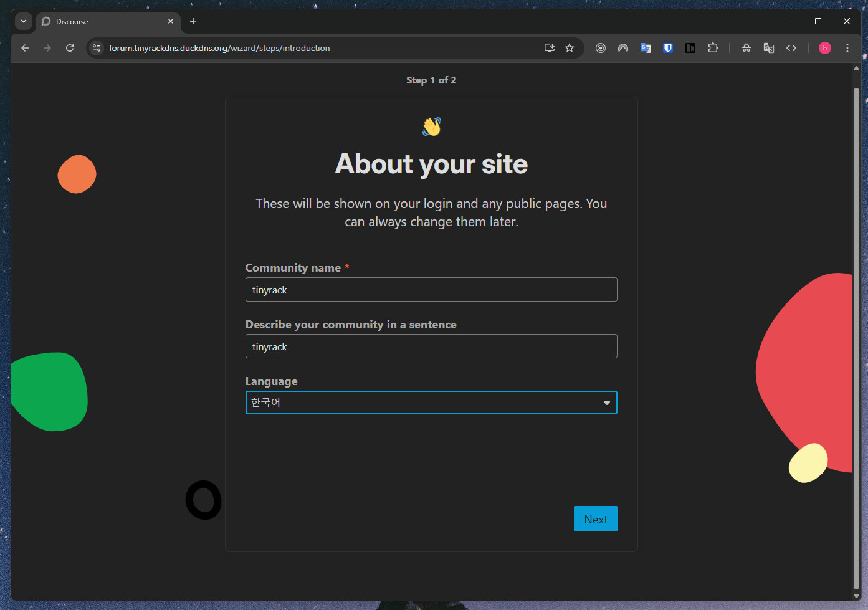Click 'Describe your community in a sentence' label
Viewport: 868px width, 610px height.
[351, 325]
